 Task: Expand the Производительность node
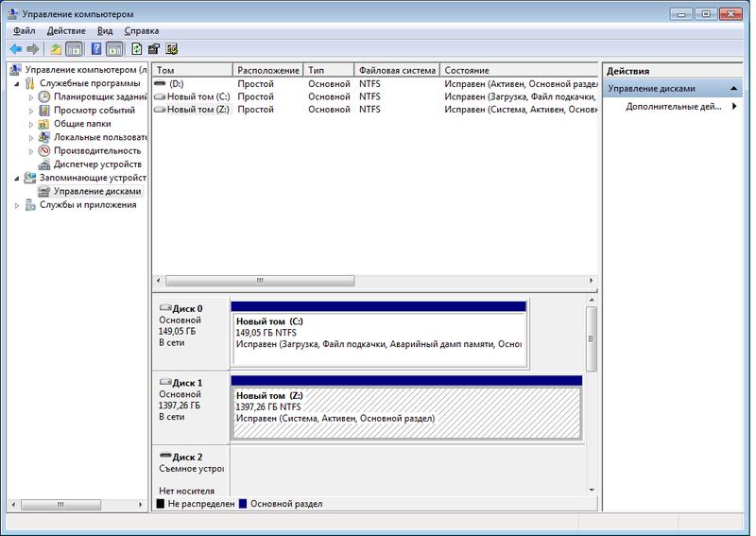31,151
